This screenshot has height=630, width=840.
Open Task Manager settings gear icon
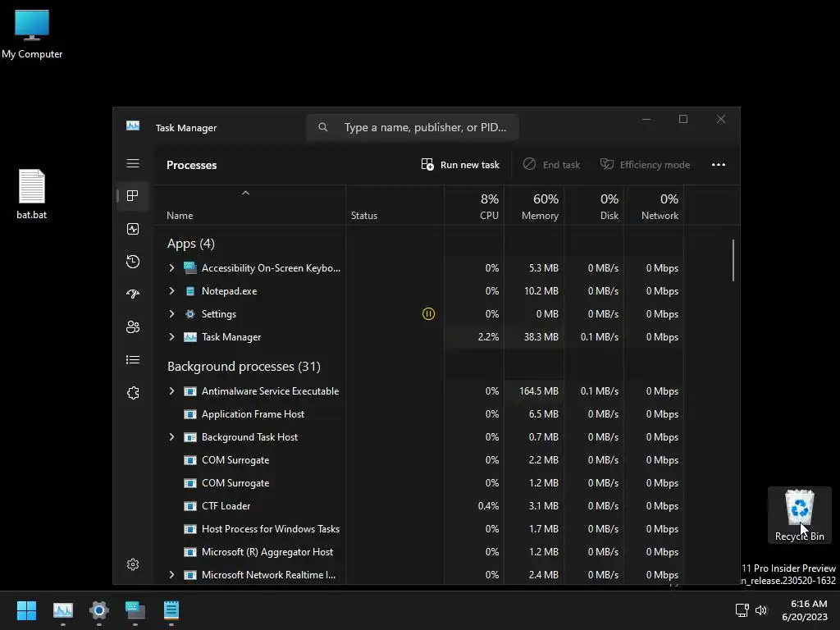(133, 564)
